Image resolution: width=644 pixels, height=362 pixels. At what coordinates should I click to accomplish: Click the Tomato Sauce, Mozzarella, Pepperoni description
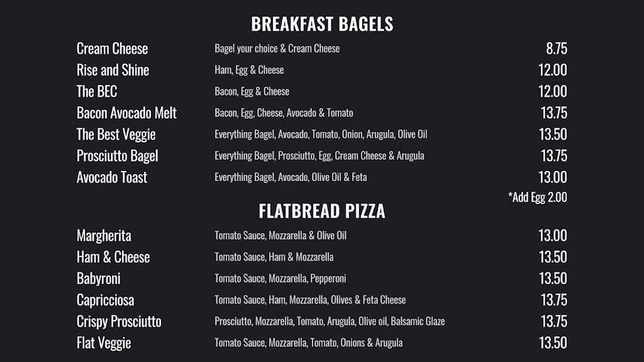280,278
